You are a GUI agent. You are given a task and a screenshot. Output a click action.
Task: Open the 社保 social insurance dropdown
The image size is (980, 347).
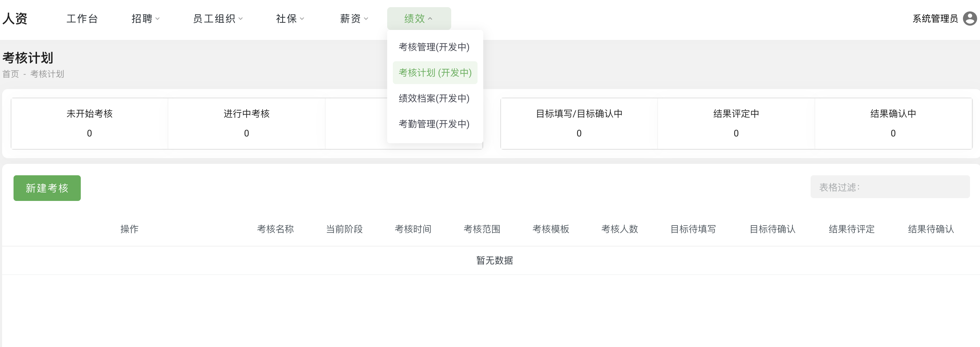(290, 18)
